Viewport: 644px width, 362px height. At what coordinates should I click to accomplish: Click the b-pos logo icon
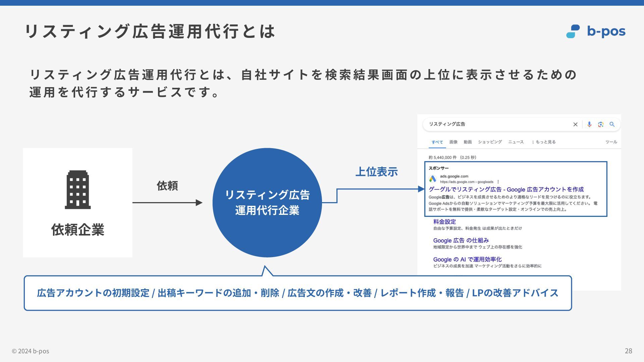[573, 32]
